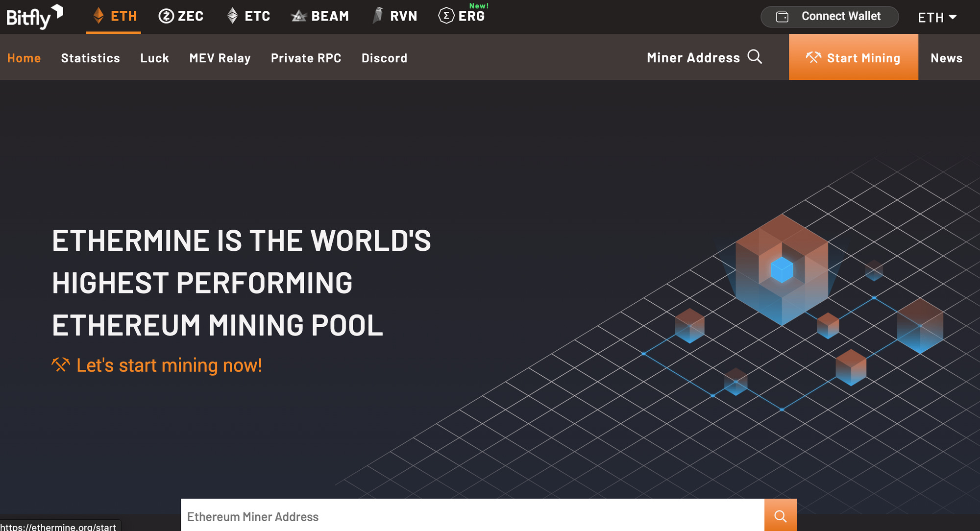Select the new ERG pool tab
The height and width of the screenshot is (531, 980).
[x=463, y=15]
